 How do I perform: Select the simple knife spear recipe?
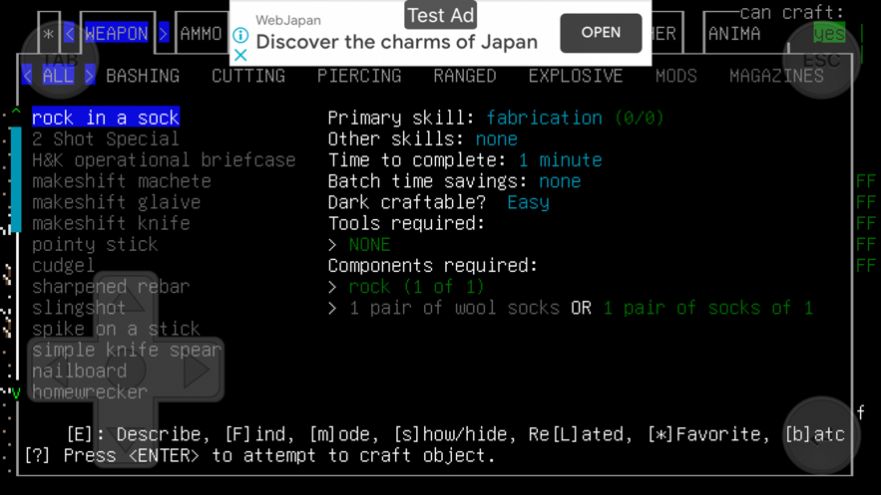pos(126,350)
